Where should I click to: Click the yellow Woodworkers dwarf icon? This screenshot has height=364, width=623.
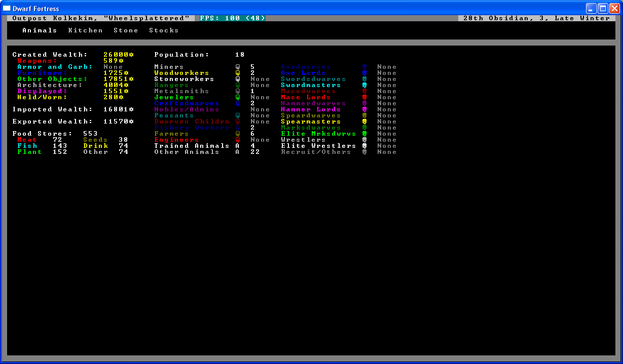coord(238,73)
